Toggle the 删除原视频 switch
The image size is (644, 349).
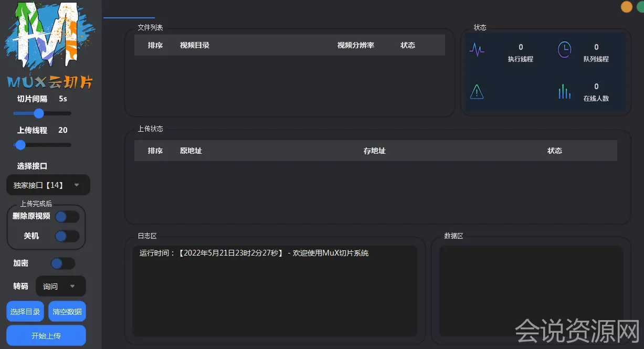coord(67,217)
